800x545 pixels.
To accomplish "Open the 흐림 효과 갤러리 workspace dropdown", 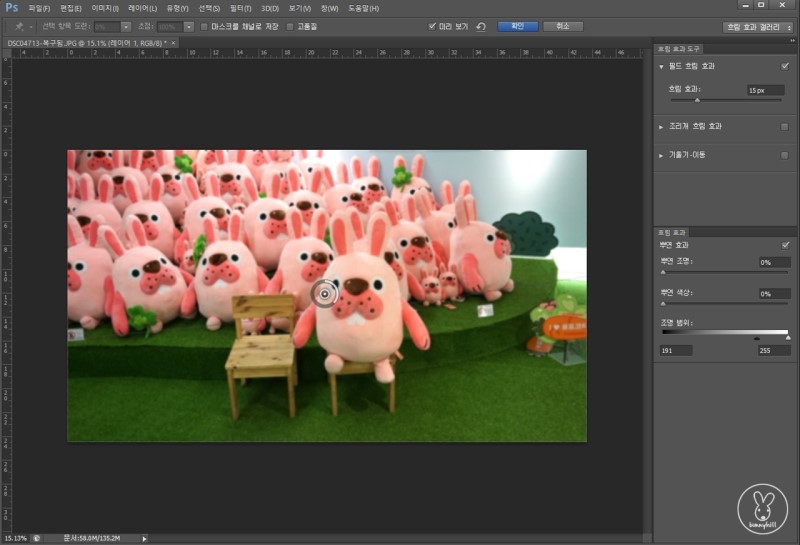I will (x=757, y=27).
